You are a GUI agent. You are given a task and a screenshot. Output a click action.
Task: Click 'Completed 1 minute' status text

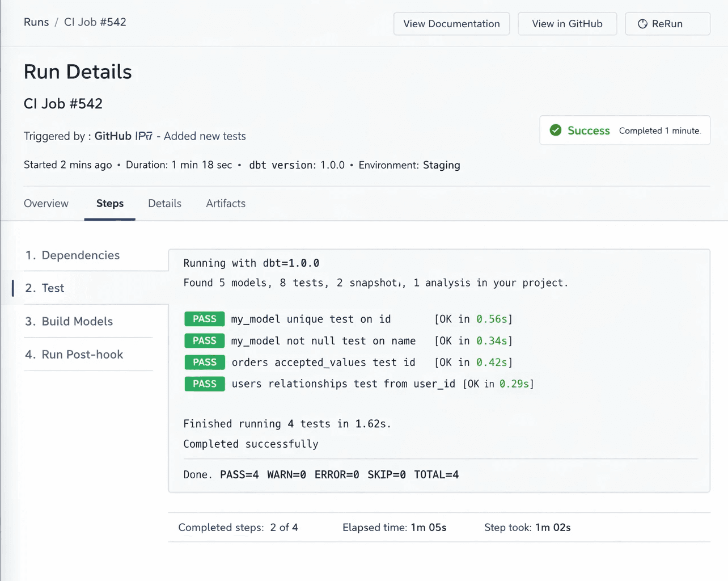point(660,130)
